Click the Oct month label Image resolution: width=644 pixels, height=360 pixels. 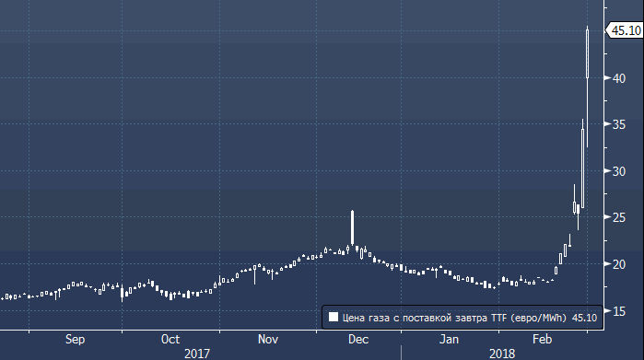[x=170, y=340]
